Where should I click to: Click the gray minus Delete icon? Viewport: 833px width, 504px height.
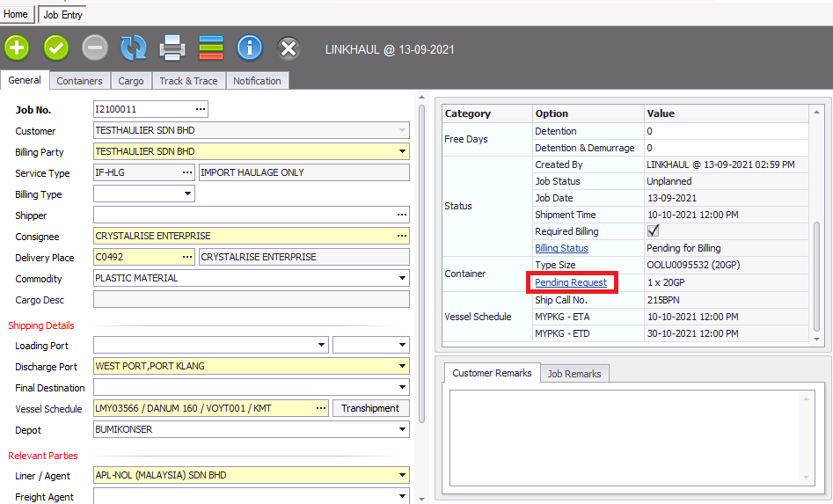pyautogui.click(x=95, y=47)
